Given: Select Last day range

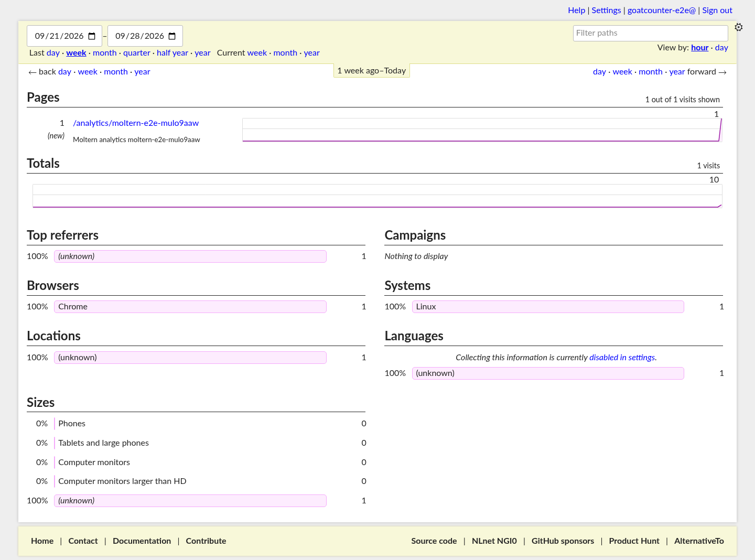Looking at the screenshot, I should coord(53,53).
